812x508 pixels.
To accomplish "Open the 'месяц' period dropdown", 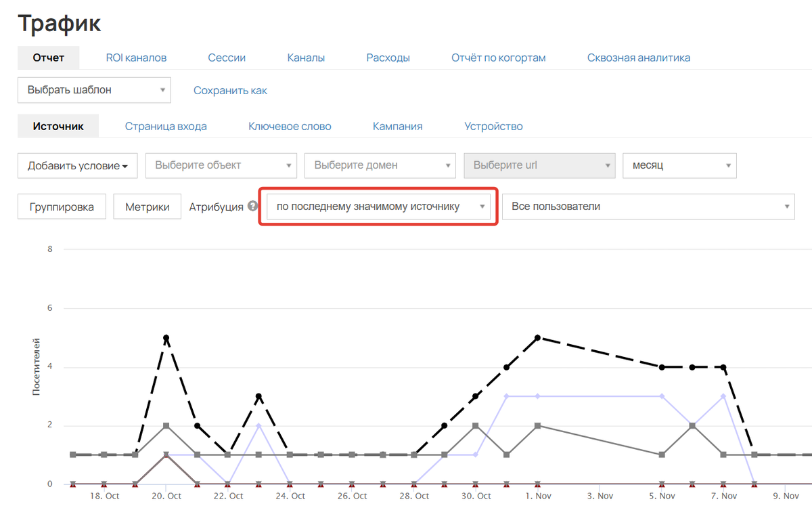I will click(x=679, y=165).
